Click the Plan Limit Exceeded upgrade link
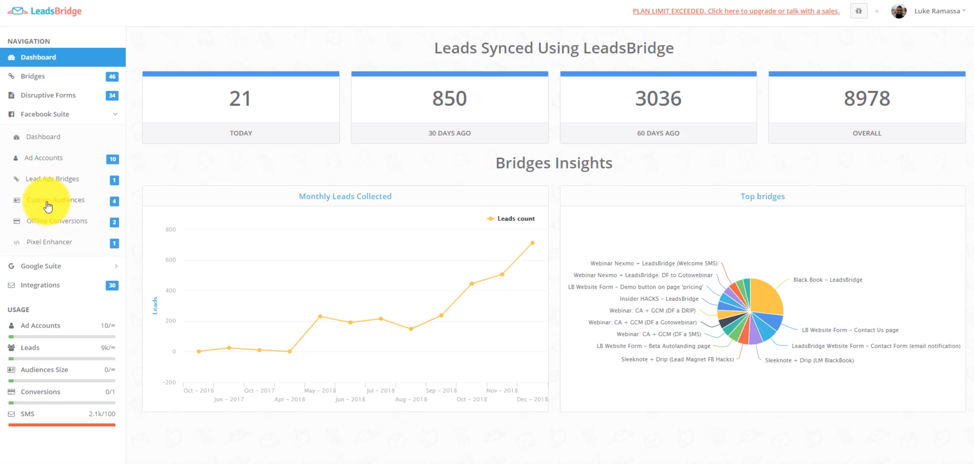The height and width of the screenshot is (464, 974). (x=735, y=11)
